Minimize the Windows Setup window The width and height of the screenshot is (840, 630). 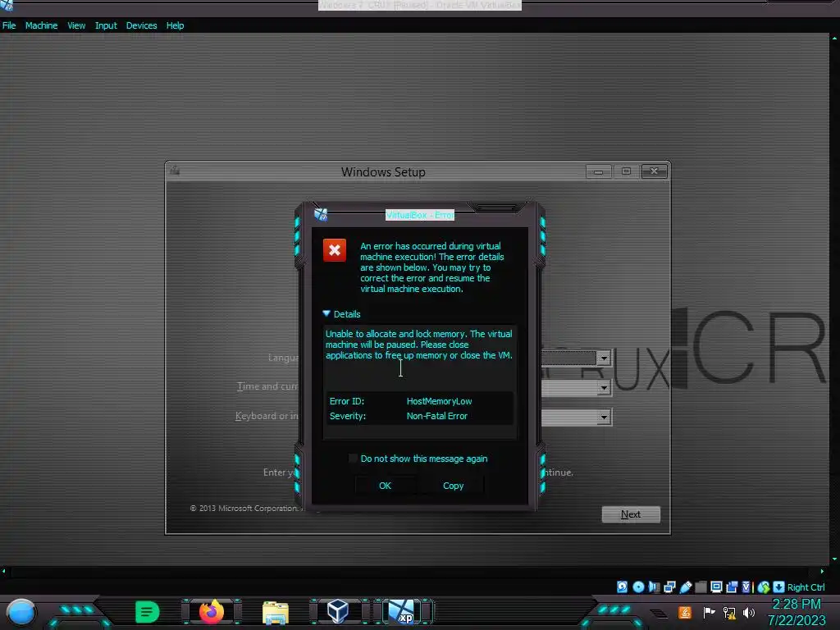click(x=598, y=171)
